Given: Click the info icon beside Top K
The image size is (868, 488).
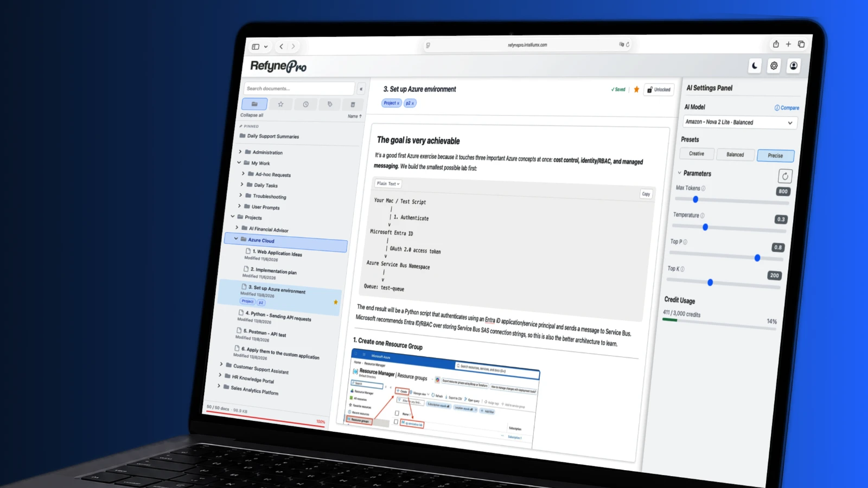Looking at the screenshot, I should [682, 269].
